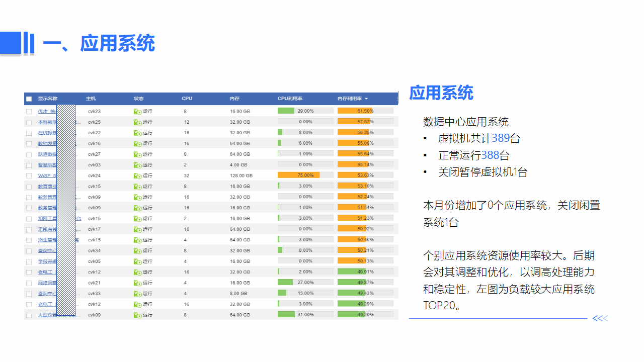Click the status icon in the 50.46% memory row
Screen dimensions: 644x362
tap(137, 240)
